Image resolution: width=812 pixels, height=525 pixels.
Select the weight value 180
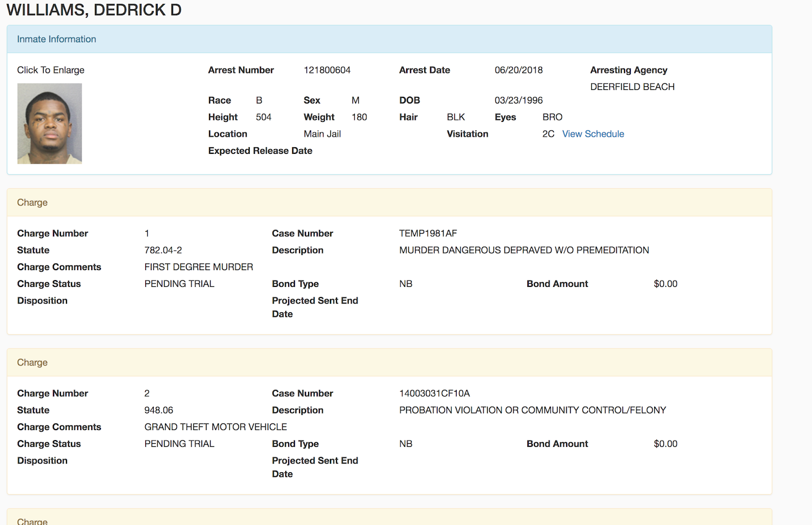pos(359,117)
